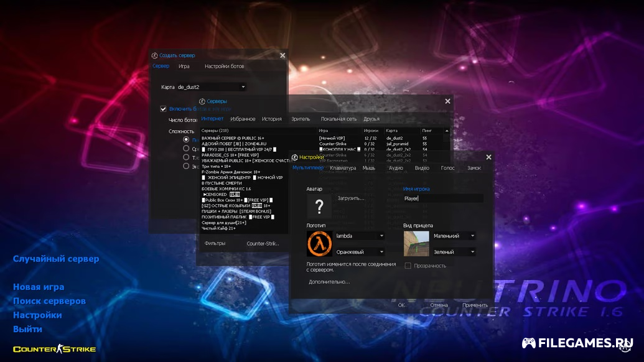Select the АДСКИЙ ПОБЕГ [JB] server row
The image size is (644, 362).
point(322,144)
